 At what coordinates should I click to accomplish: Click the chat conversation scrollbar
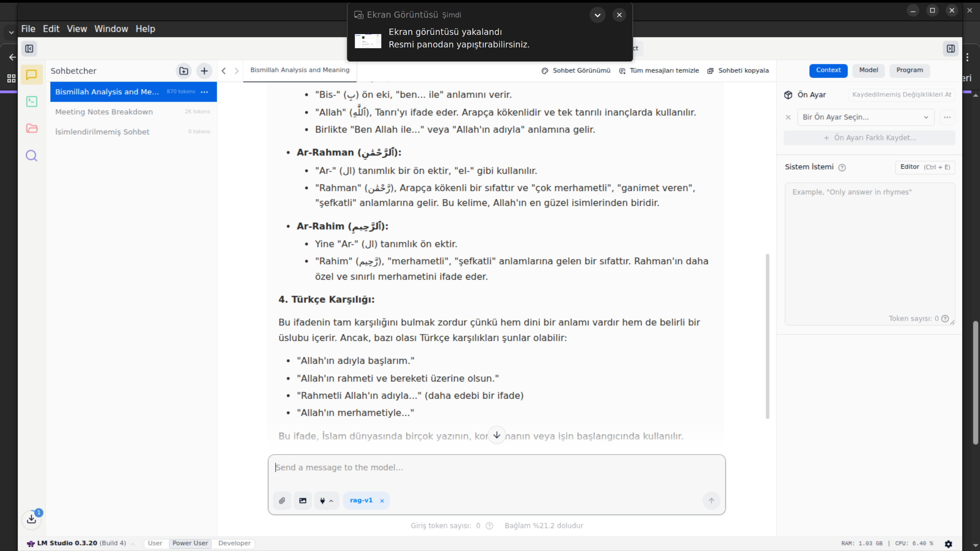click(767, 336)
